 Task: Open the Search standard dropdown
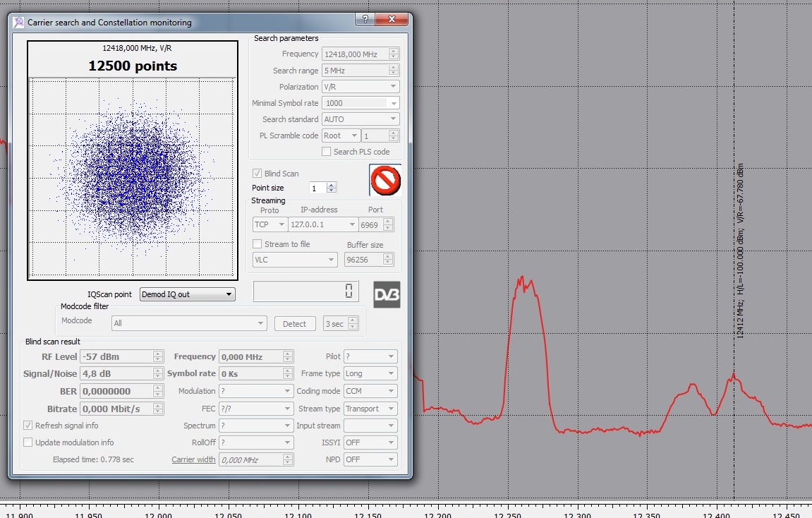pyautogui.click(x=360, y=119)
